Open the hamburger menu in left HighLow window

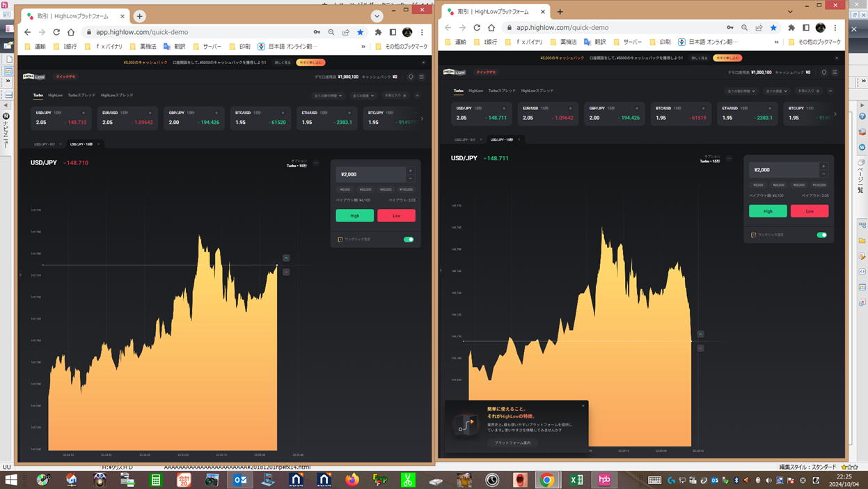(x=421, y=77)
